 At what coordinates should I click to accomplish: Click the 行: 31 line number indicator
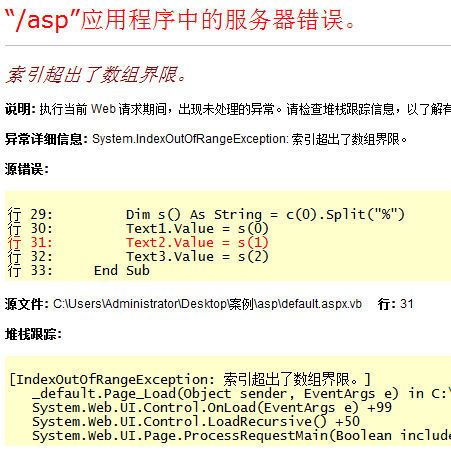[395, 304]
